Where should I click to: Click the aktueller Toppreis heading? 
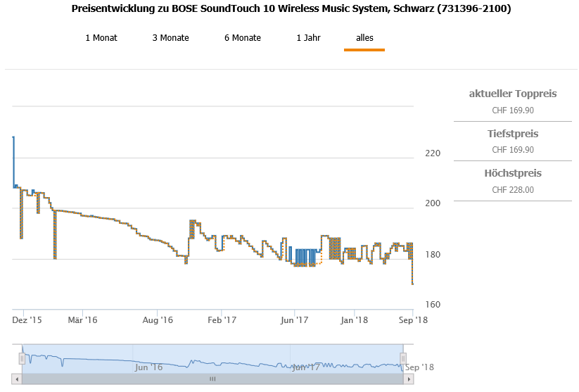click(513, 94)
